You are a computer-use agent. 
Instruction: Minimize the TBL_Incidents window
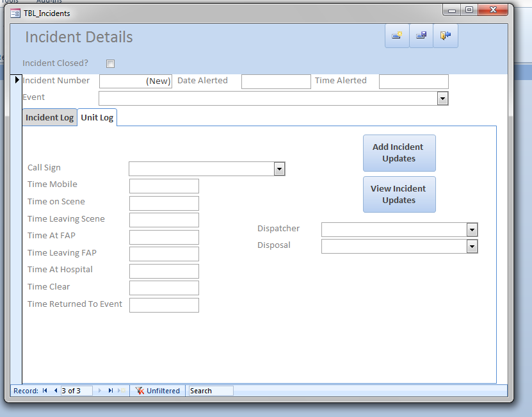(x=451, y=10)
